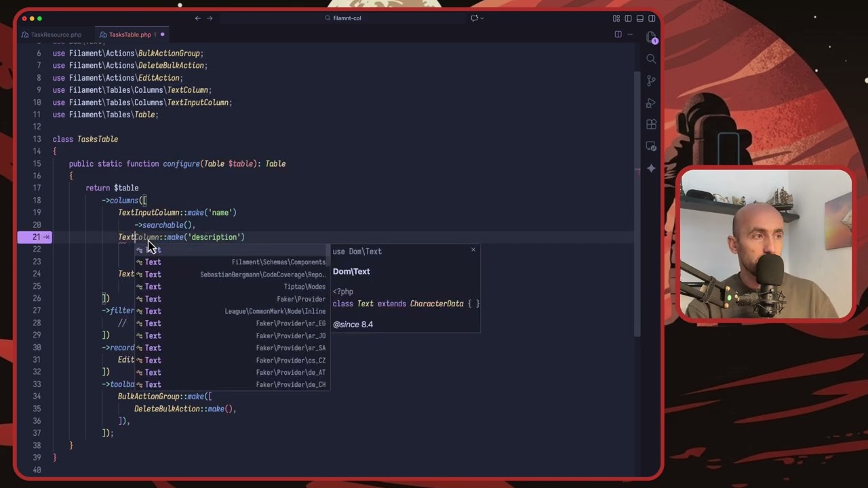Split the editor to the right
Screen dimensions: 868x488
618,35
